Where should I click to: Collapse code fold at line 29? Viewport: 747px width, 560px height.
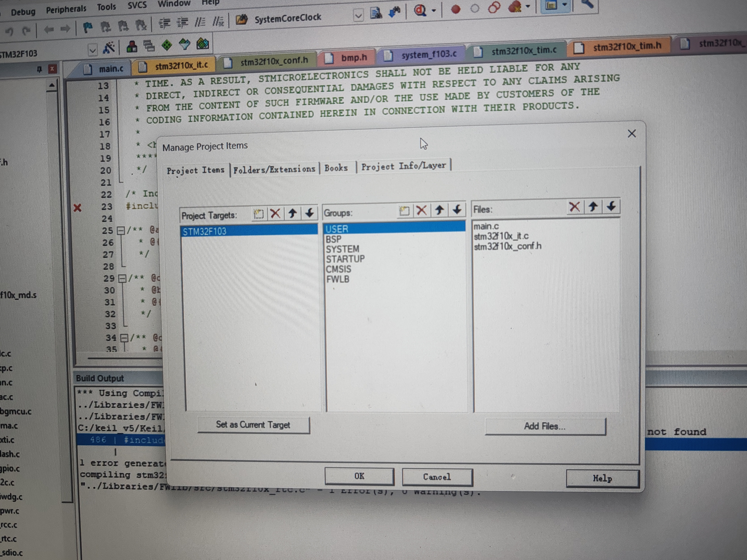(122, 279)
